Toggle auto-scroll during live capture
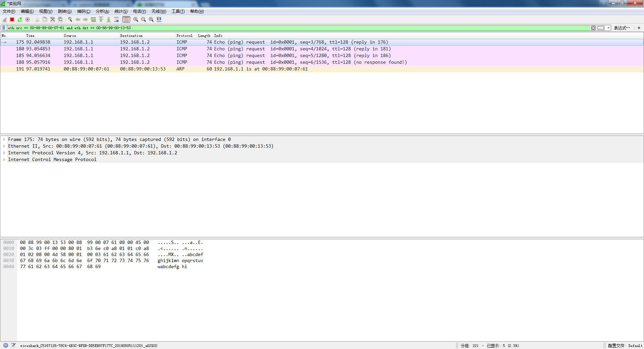Image resolution: width=644 pixels, height=349 pixels. (116, 19)
